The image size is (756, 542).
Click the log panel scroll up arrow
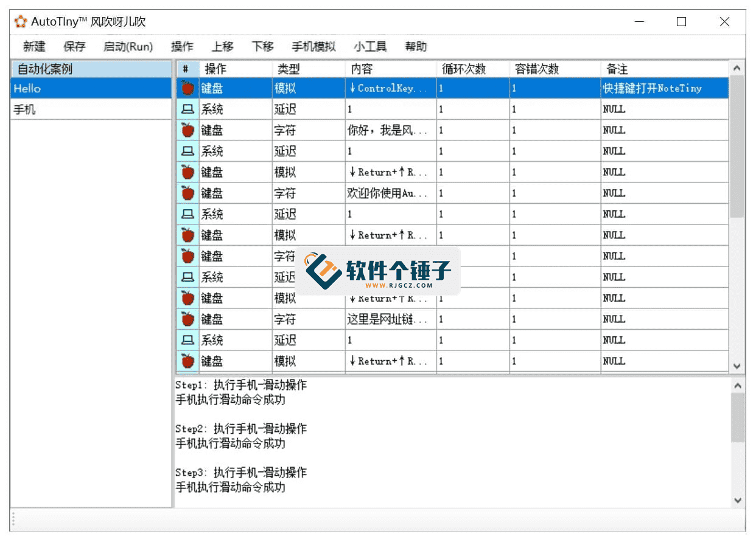point(738,386)
